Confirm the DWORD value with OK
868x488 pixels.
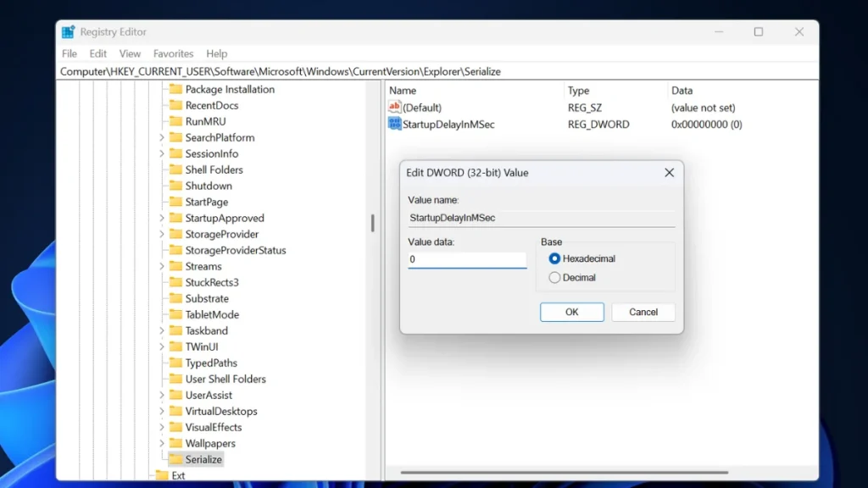572,312
